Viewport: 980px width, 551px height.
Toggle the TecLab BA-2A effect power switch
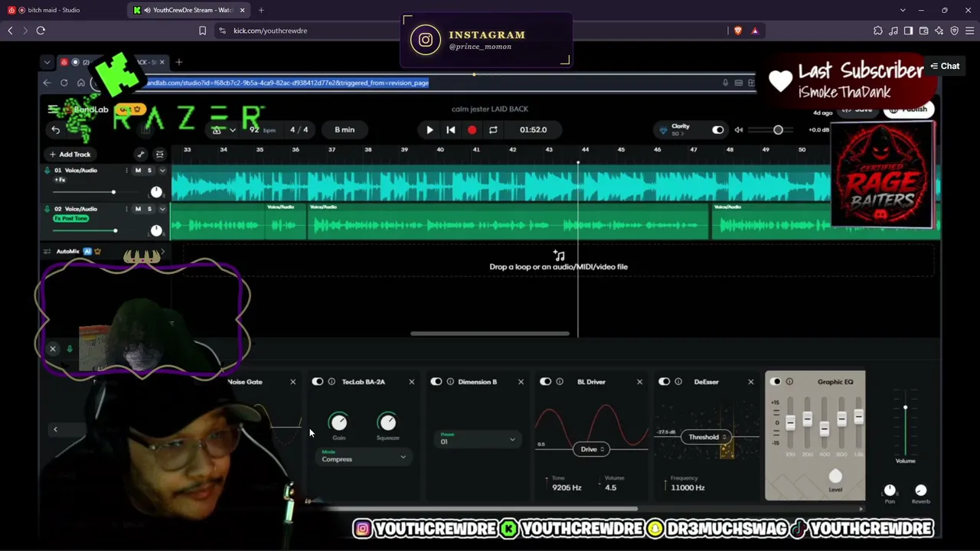pyautogui.click(x=318, y=382)
